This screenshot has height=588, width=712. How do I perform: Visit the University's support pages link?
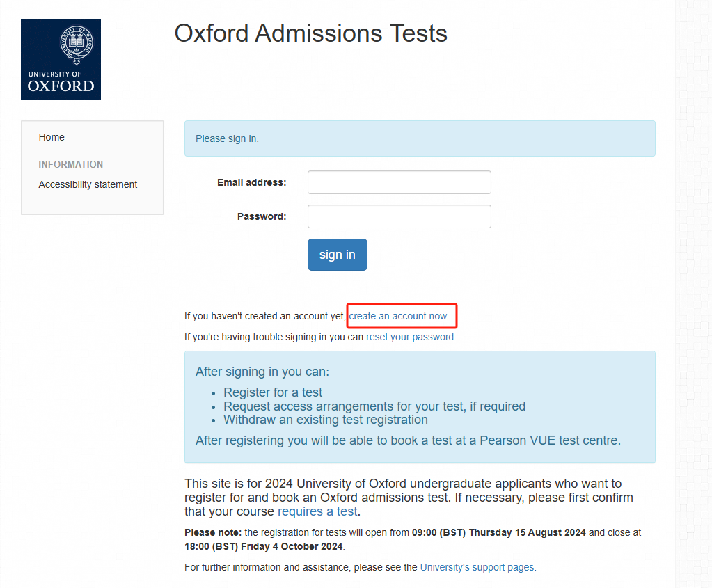[x=477, y=567]
